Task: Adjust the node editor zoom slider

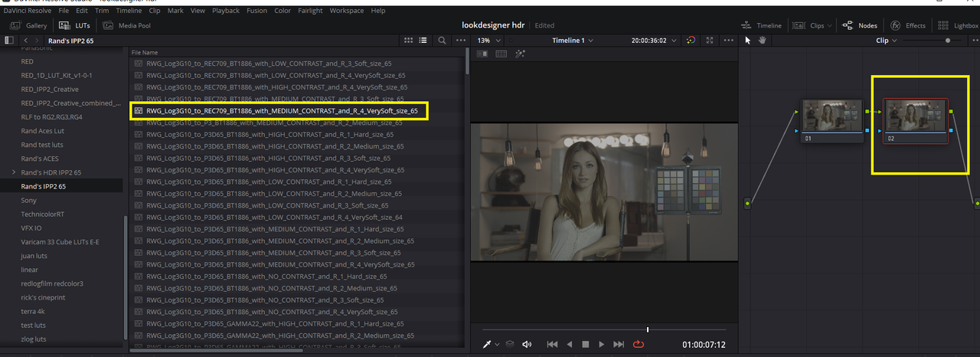Action: click(x=949, y=40)
